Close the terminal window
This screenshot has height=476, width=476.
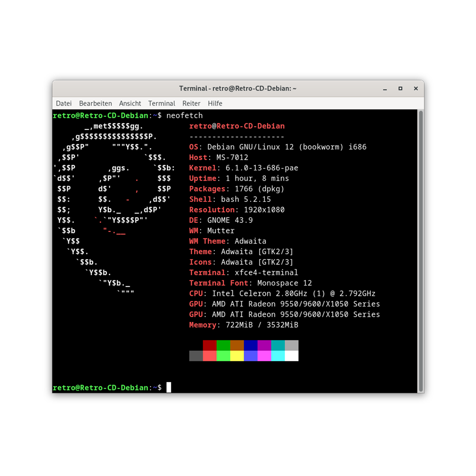click(416, 89)
